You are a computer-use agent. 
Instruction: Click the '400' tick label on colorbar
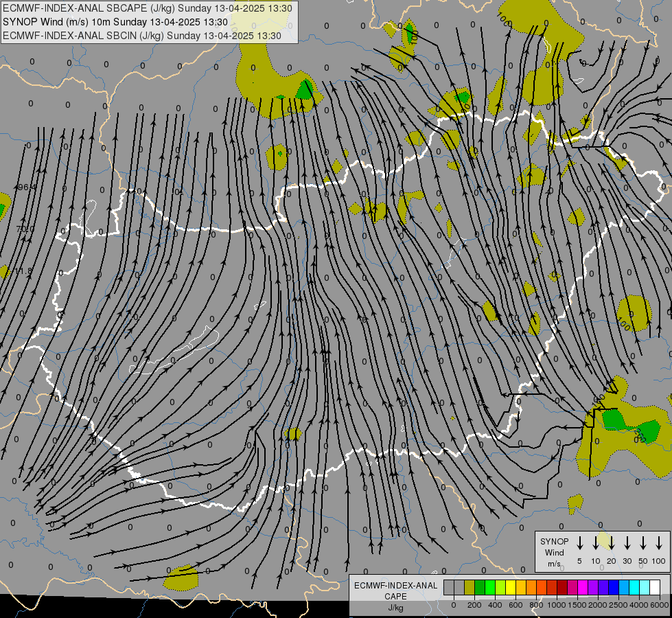click(x=495, y=605)
